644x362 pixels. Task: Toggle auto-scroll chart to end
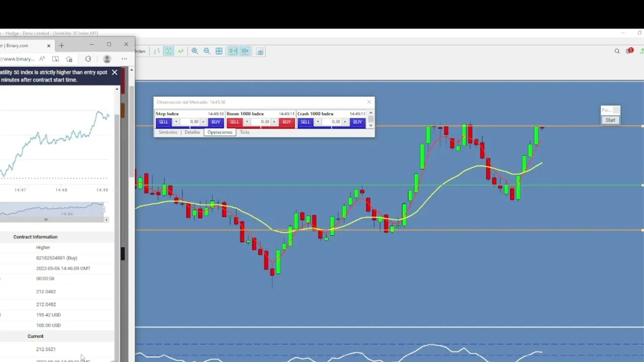[x=233, y=51]
